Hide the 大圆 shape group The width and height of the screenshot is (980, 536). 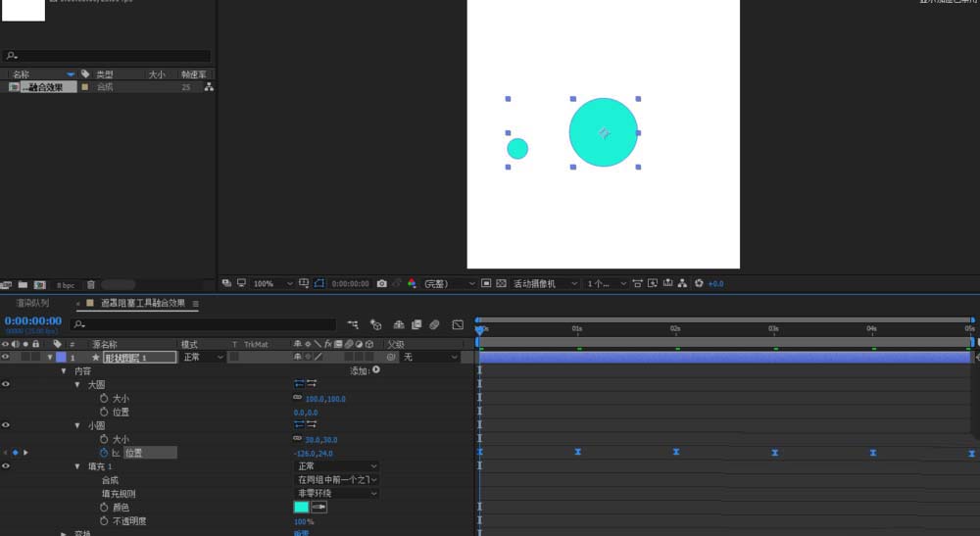coord(6,385)
